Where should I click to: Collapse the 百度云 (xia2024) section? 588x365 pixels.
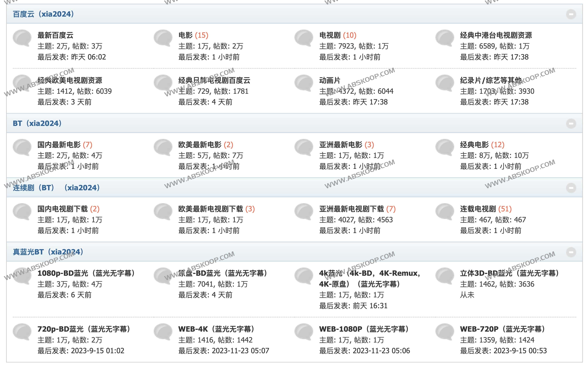coord(571,14)
